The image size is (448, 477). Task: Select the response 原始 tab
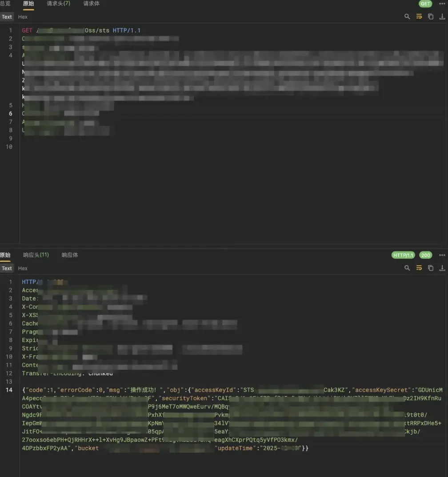5,255
